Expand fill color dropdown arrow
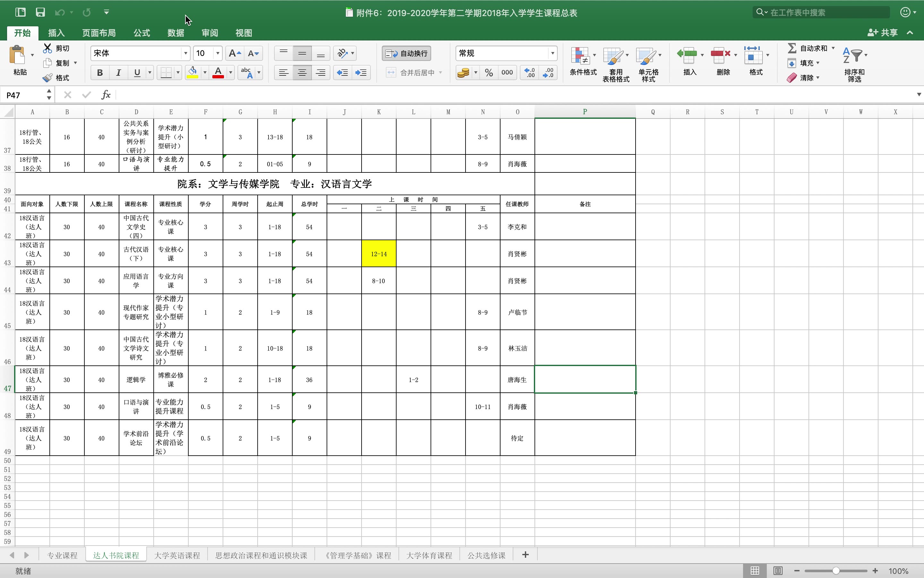Image resolution: width=924 pixels, height=578 pixels. (x=205, y=72)
